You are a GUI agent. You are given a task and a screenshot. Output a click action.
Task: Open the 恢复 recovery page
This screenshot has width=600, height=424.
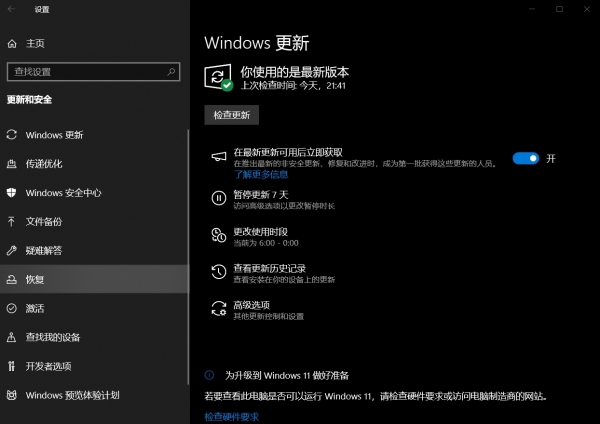(94, 279)
